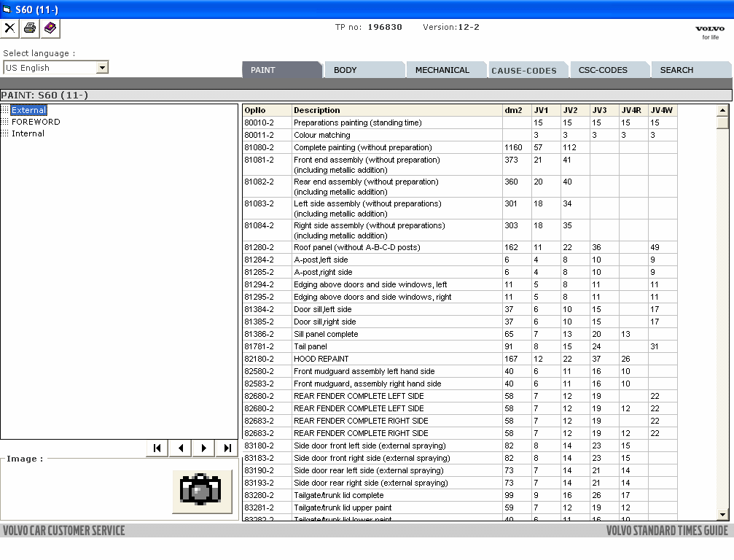This screenshot has width=734, height=560.
Task: Open the CAUSE-CODES tab
Action: coord(527,69)
